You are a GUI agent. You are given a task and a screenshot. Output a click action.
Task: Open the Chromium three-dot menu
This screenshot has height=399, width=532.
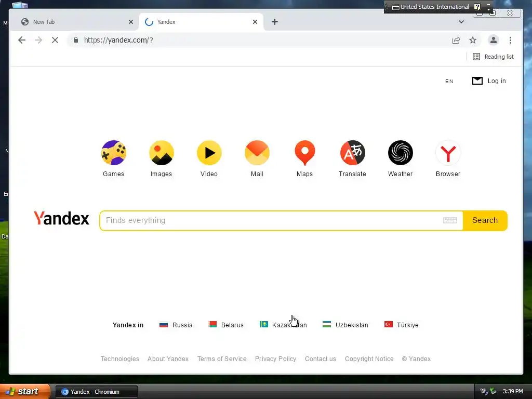(510, 40)
